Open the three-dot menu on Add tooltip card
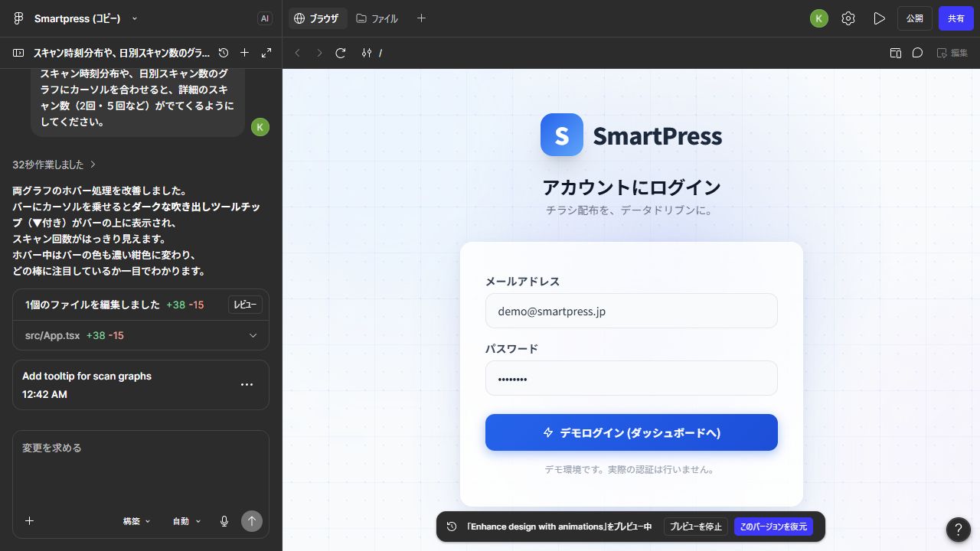 coord(247,384)
